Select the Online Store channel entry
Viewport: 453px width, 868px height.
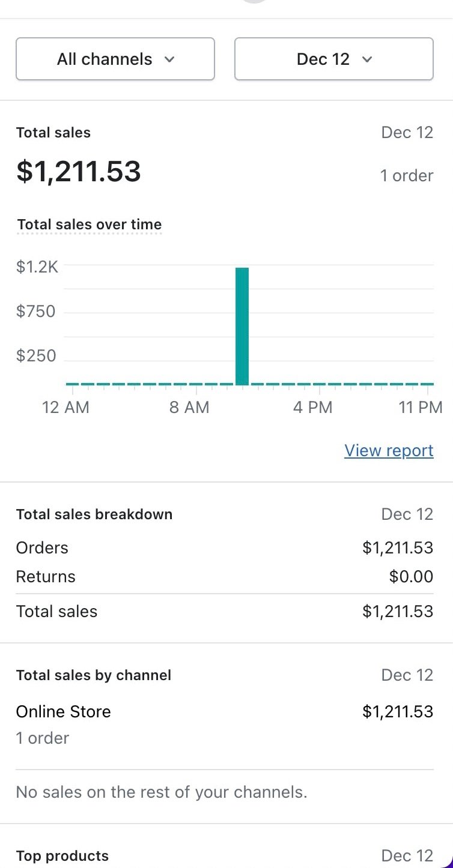(x=64, y=712)
